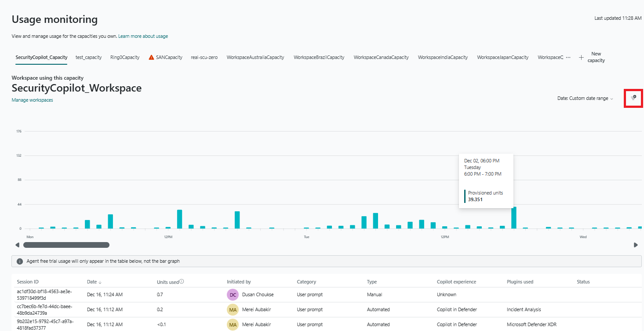This screenshot has width=644, height=331.
Task: Expand the WorkspaceC truncated tab menu
Action: 551,57
